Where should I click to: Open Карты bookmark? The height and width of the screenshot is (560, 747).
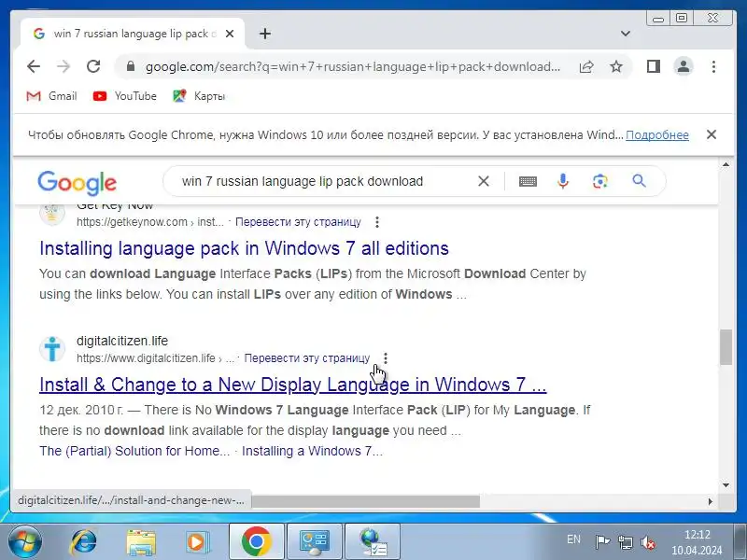coord(199,96)
